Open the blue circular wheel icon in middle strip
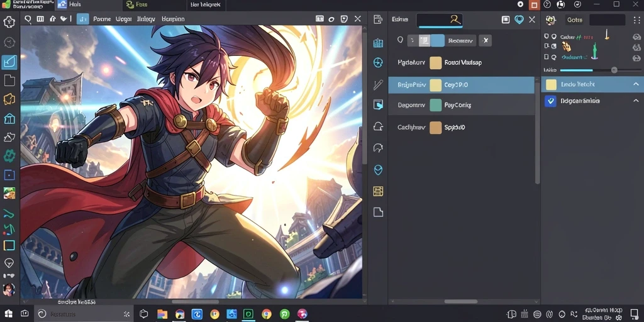The height and width of the screenshot is (322, 644). 378,62
